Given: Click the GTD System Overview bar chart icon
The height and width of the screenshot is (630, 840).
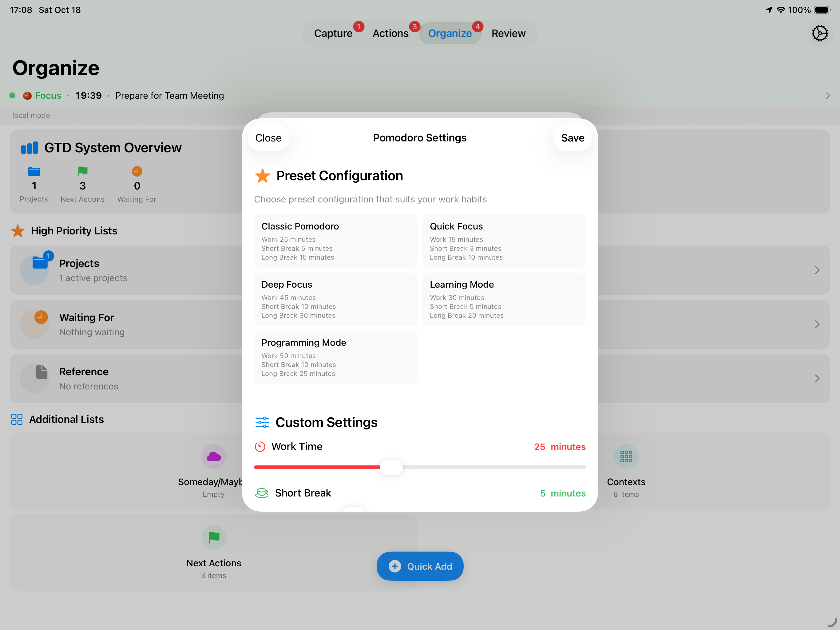Looking at the screenshot, I should 29,147.
